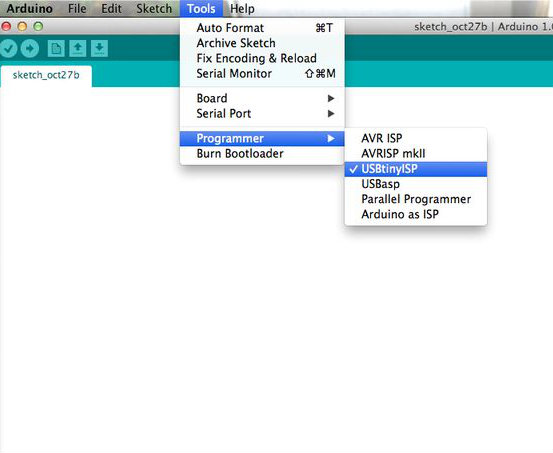Expand the Serial Port submenu
The image size is (553, 453).
262,114
